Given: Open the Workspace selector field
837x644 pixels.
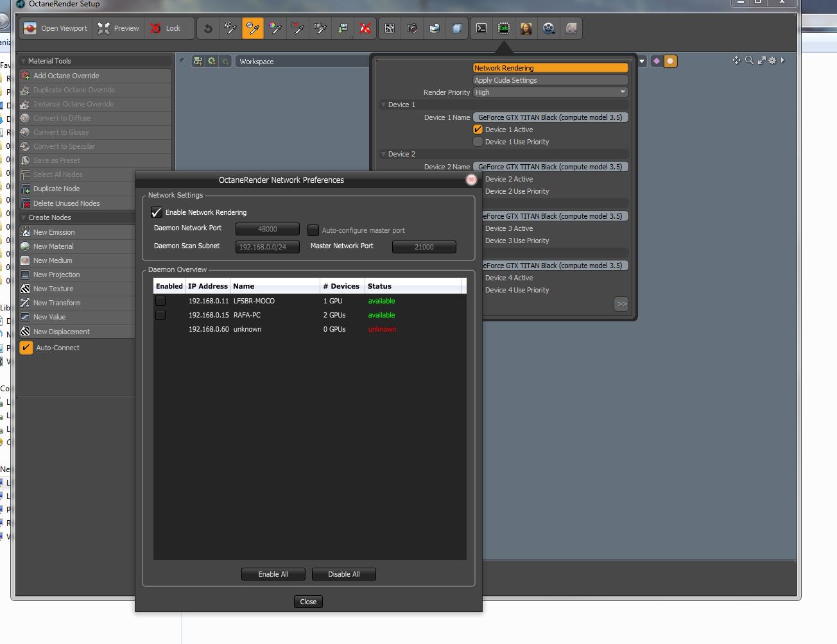Looking at the screenshot, I should pos(303,62).
